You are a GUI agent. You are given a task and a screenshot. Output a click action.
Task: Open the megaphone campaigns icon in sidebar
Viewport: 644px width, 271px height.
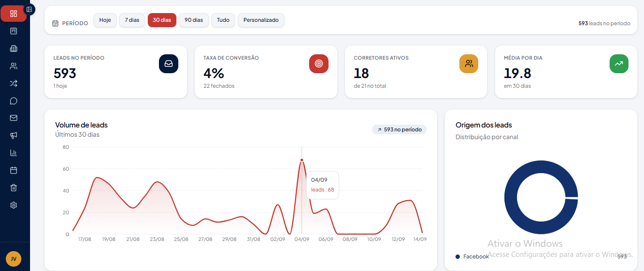[14, 135]
